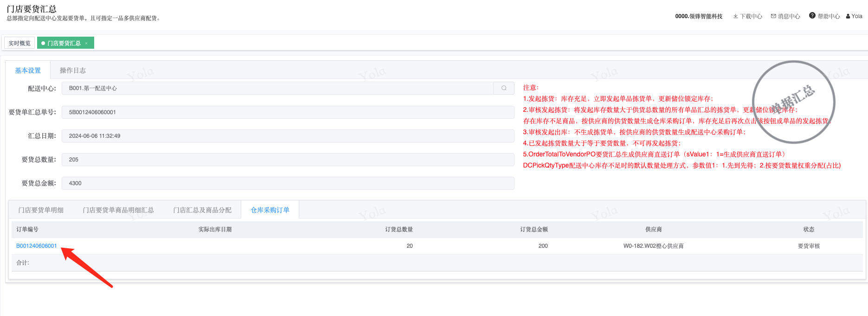Image resolution: width=868 pixels, height=316 pixels.
Task: Open 消息中心 link text
Action: click(x=789, y=16)
